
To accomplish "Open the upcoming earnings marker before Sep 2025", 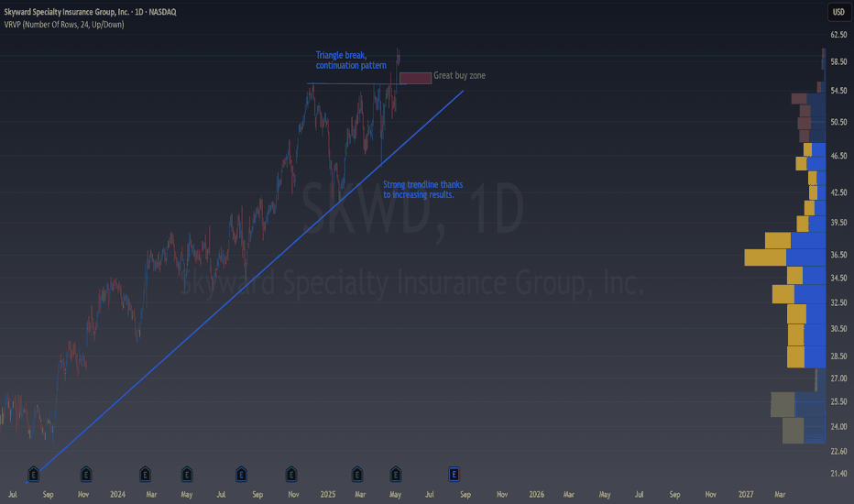I will tap(454, 474).
